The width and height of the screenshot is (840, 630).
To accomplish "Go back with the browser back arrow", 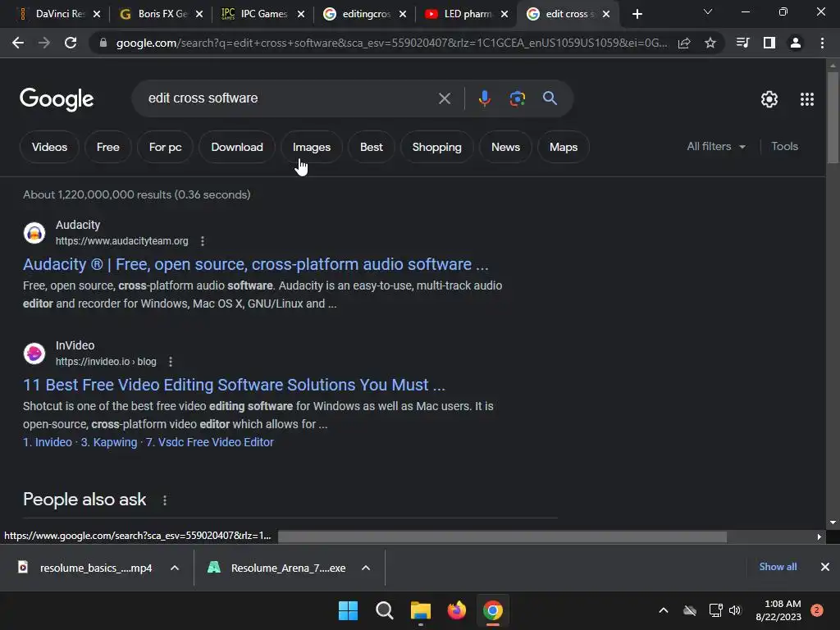I will pos(18,43).
